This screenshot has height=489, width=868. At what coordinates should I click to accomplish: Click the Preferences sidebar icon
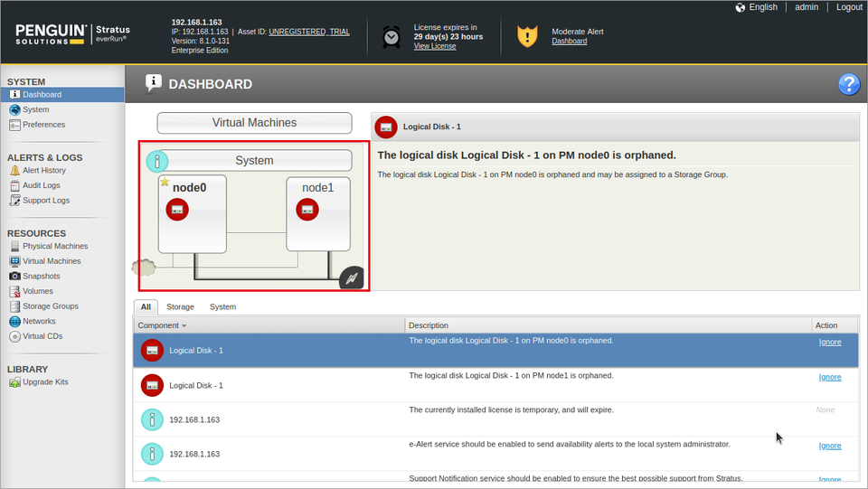click(x=15, y=125)
